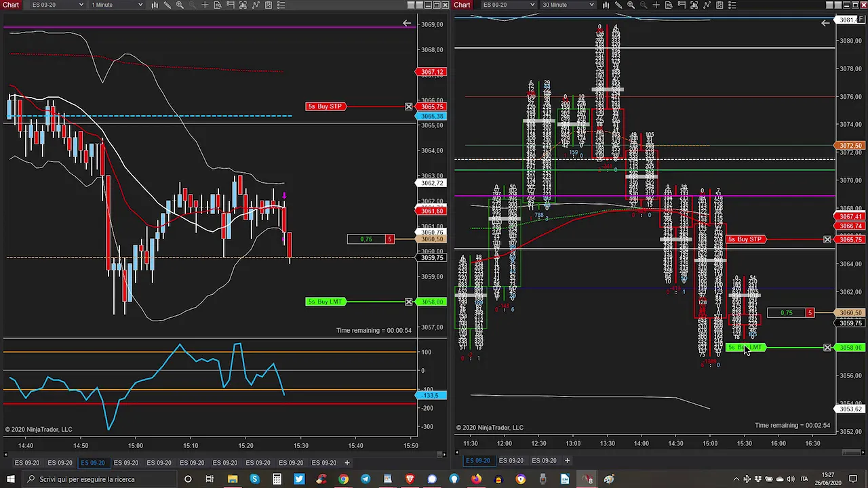Image resolution: width=868 pixels, height=488 pixels.
Task: Open the Chart menu of right window
Action: point(462,5)
